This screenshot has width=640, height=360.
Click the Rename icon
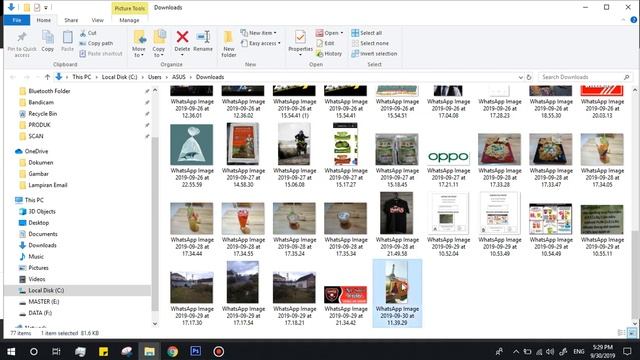pyautogui.click(x=203, y=37)
